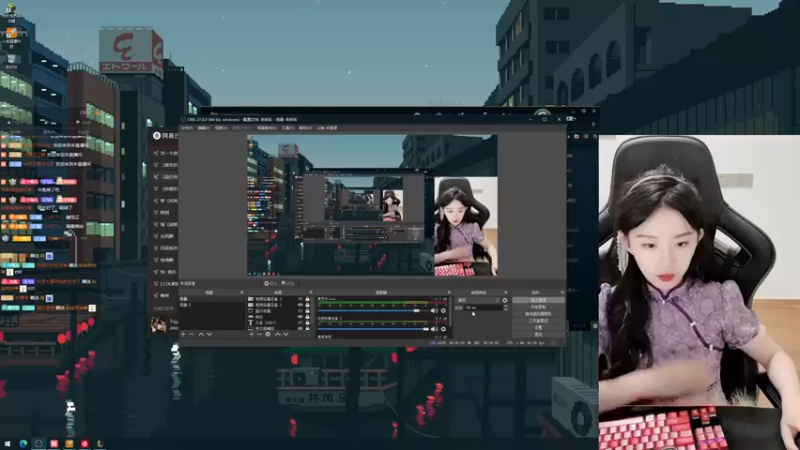Screen dimensions: 800x450
Task: Open the 工具 menu in OBS
Action: click(x=288, y=128)
